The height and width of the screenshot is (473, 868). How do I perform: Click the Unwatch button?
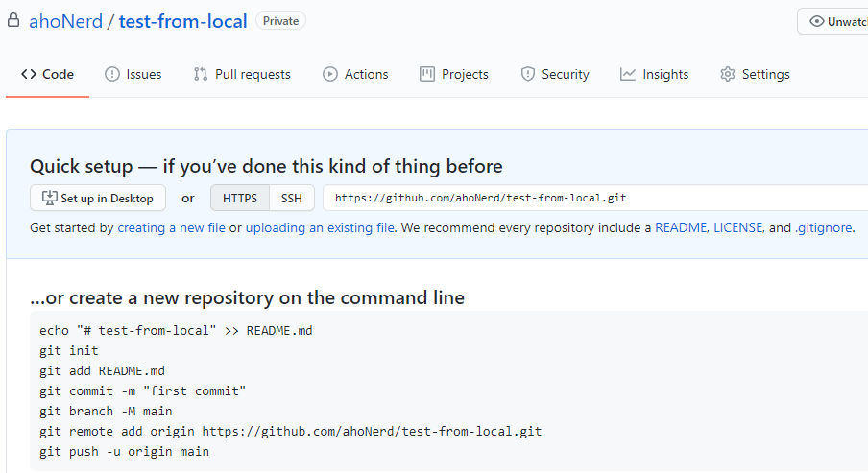[832, 21]
